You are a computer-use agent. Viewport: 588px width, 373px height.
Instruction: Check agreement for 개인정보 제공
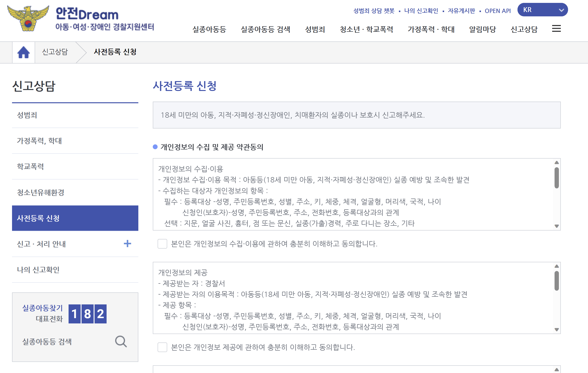(162, 347)
